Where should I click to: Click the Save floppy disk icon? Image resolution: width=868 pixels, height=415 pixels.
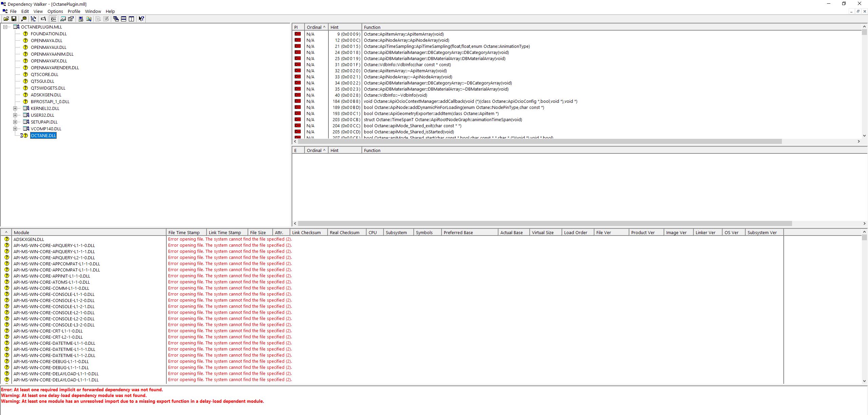coord(14,19)
